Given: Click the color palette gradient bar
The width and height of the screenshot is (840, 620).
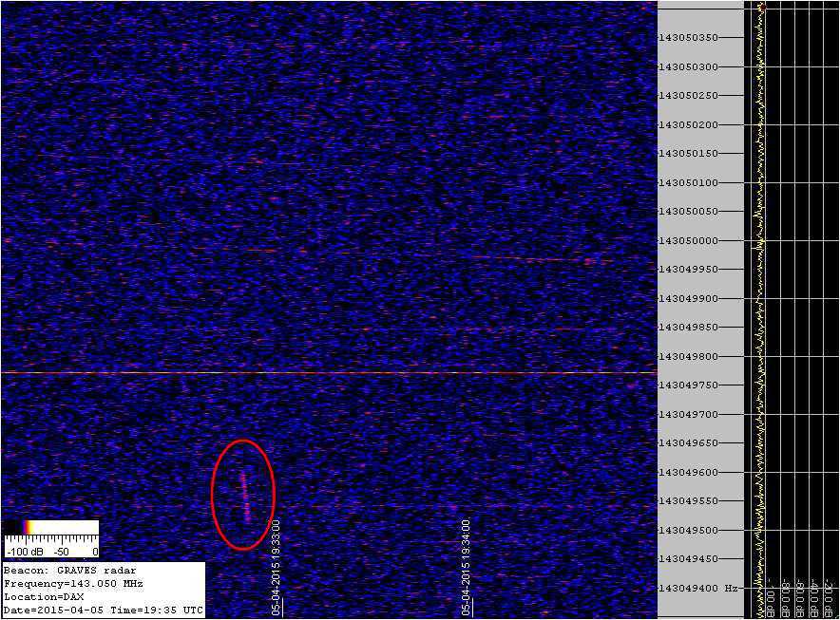Looking at the screenshot, I should point(51,527).
